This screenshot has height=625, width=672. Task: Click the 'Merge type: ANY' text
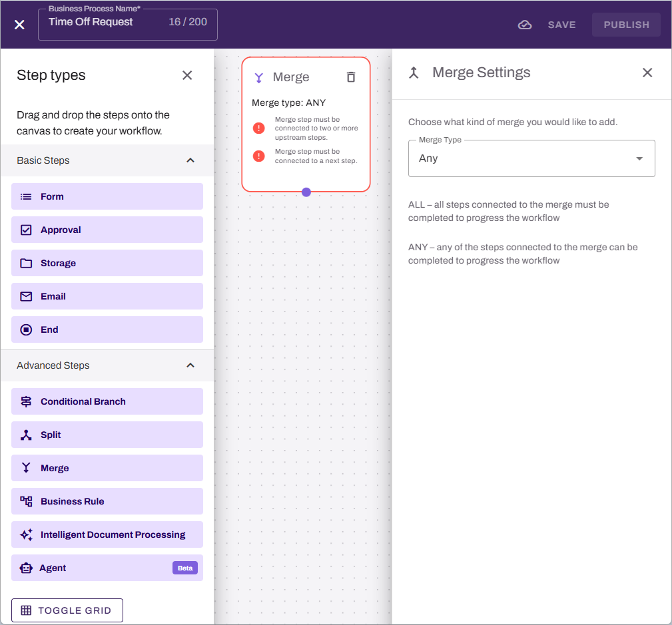[289, 103]
